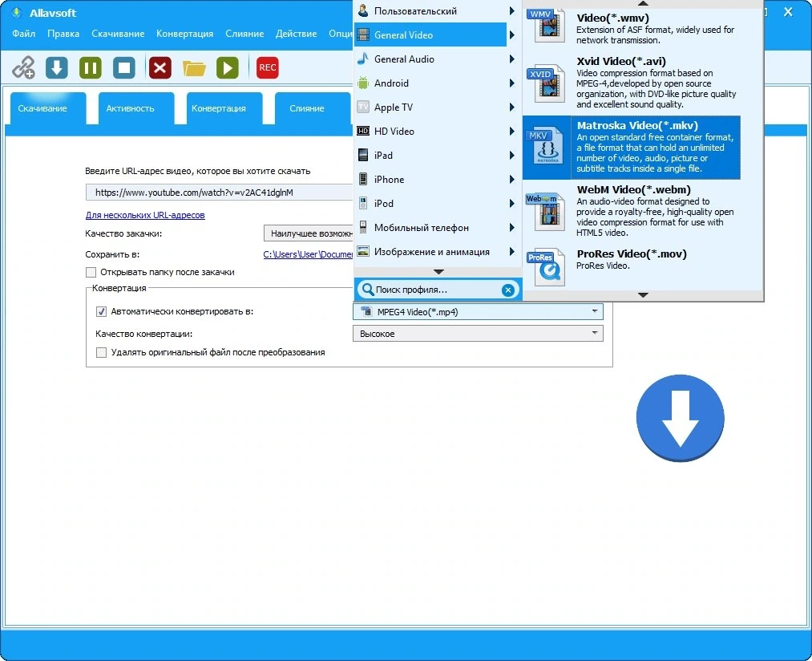
Task: Switch to the Конвертация tab
Action: [224, 108]
